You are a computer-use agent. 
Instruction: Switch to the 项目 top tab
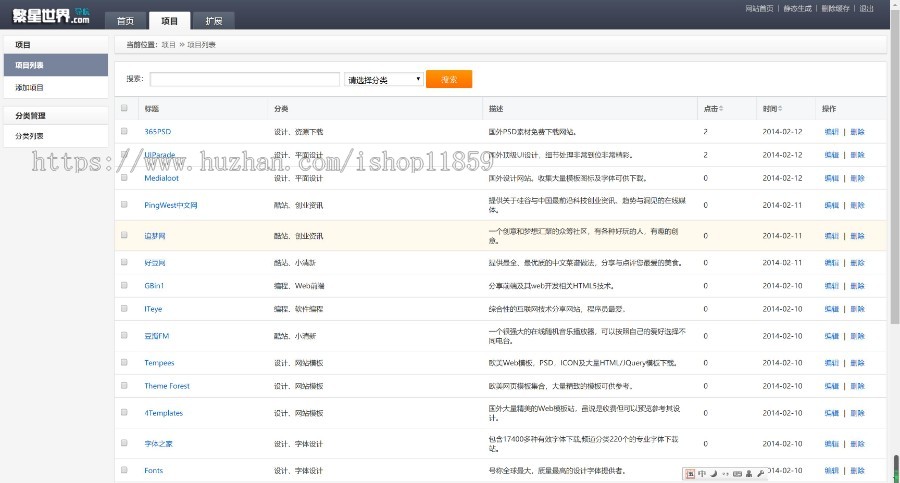[x=169, y=21]
